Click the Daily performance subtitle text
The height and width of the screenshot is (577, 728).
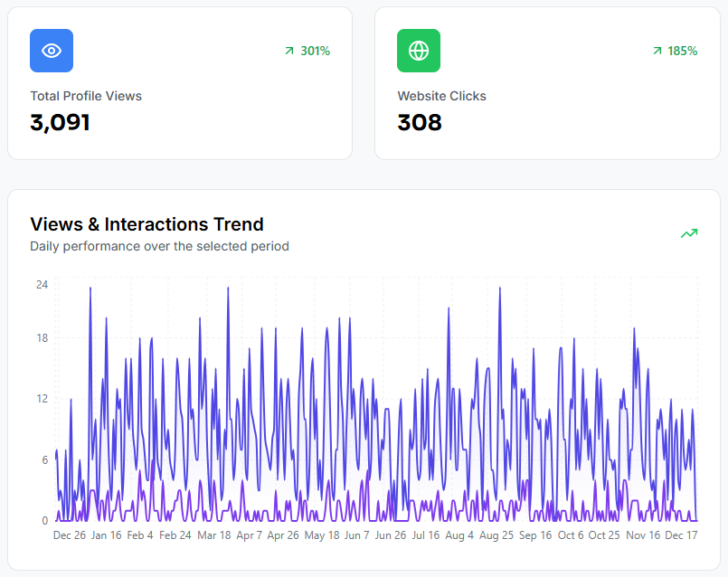pos(159,246)
